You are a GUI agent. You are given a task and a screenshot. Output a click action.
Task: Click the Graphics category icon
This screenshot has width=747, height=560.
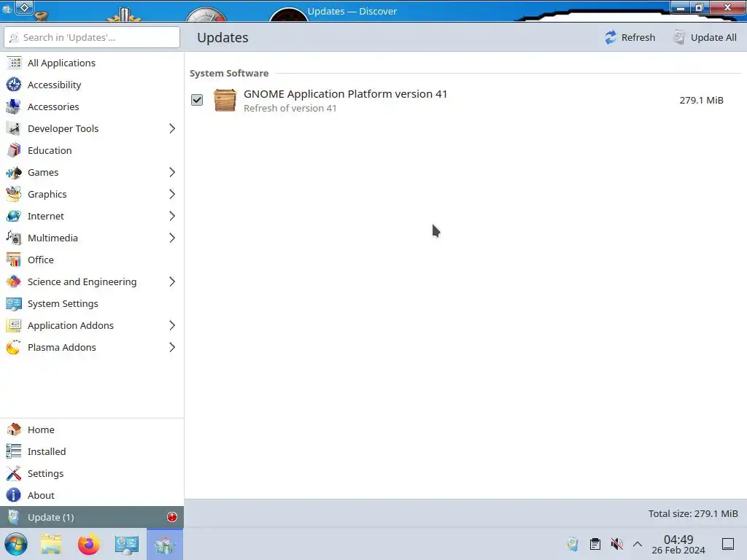pos(14,194)
